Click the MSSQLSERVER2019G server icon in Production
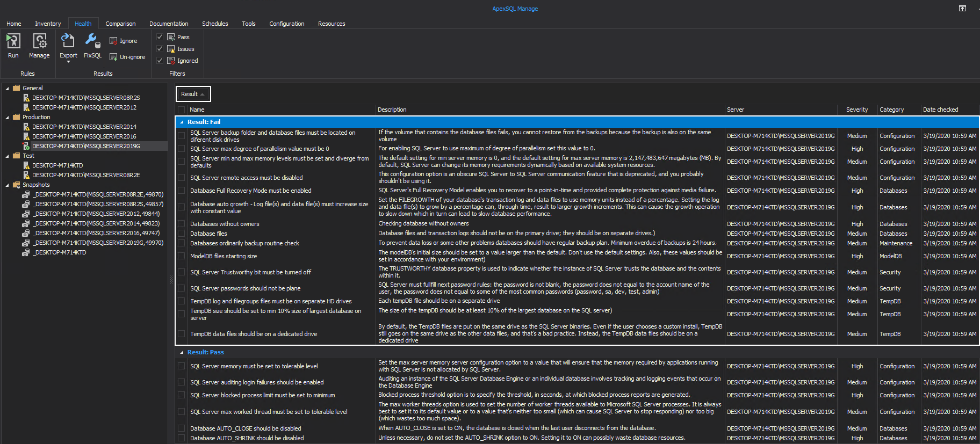The image size is (980, 444). 26,146
